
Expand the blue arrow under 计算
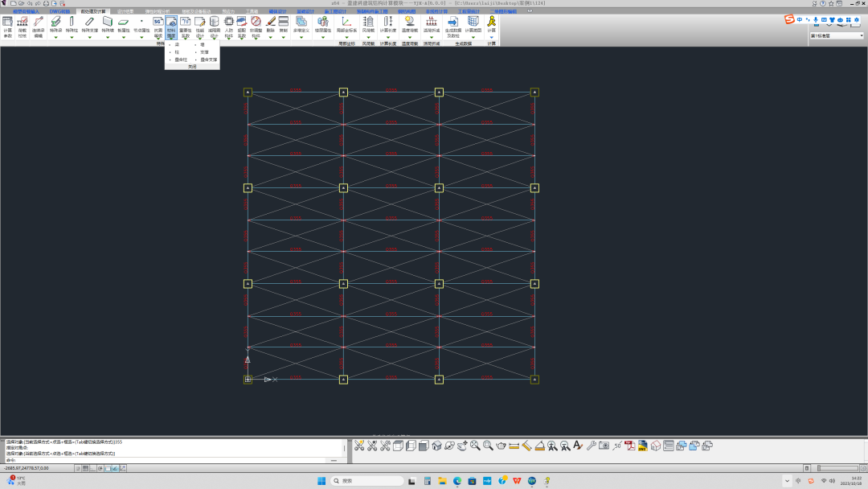[x=492, y=37]
